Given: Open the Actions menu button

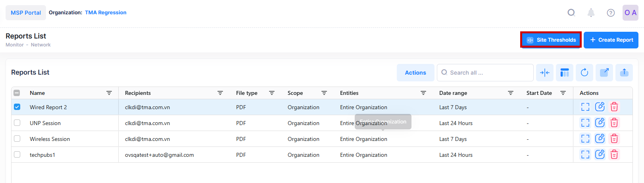Looking at the screenshot, I should tap(415, 73).
